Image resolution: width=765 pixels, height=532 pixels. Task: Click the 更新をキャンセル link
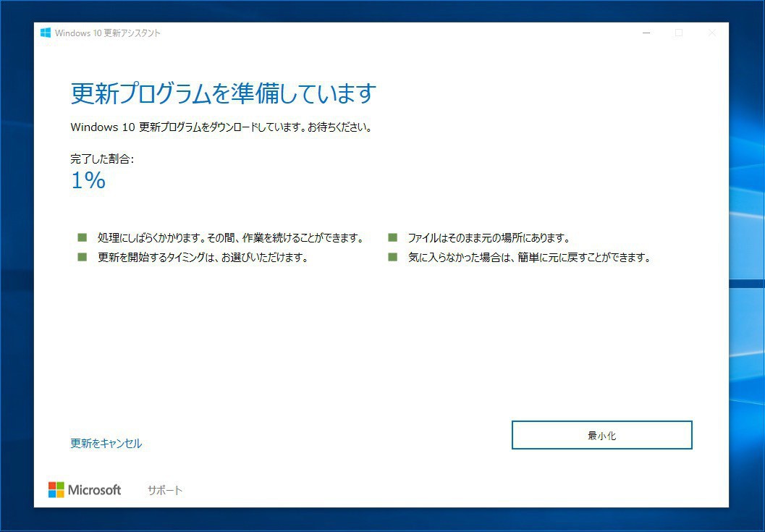(106, 443)
